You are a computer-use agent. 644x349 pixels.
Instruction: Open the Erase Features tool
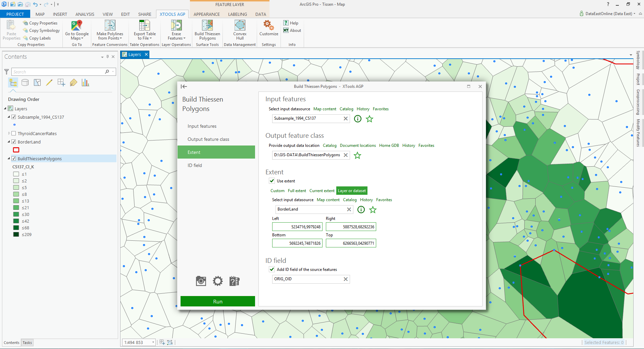tap(176, 30)
